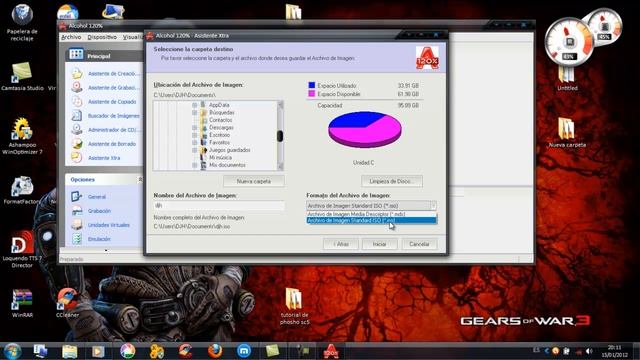Click the Principal panel header icon
Image resolution: width=640 pixels, height=360 pixels.
(76, 55)
